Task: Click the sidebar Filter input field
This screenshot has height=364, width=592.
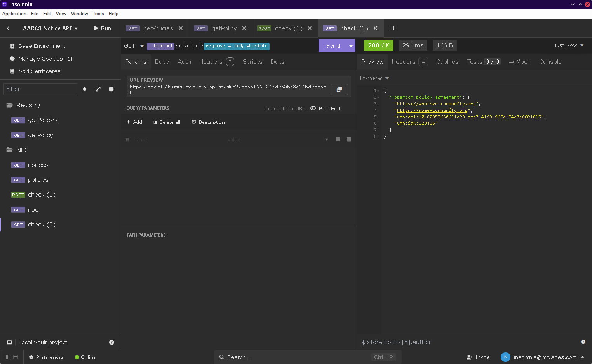Action: click(x=40, y=89)
